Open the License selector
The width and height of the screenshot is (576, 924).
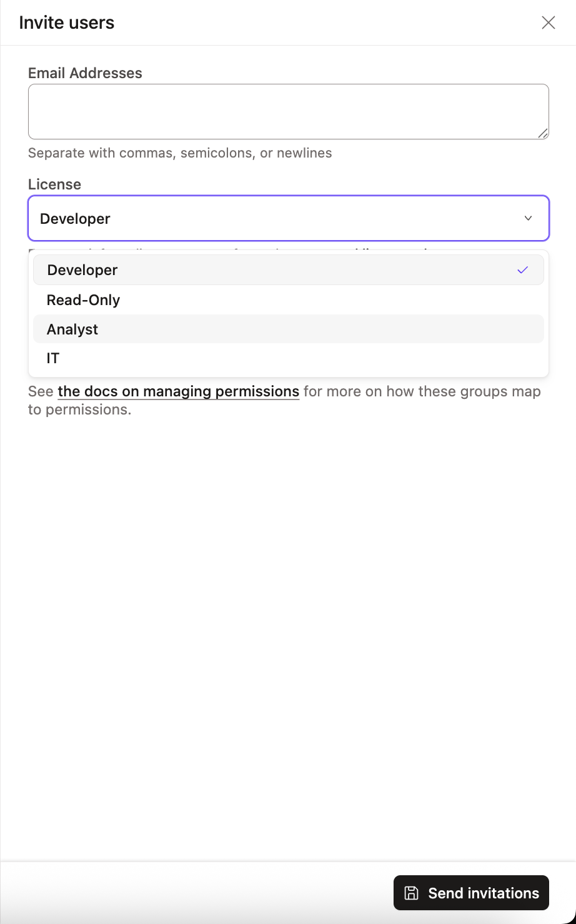(288, 218)
